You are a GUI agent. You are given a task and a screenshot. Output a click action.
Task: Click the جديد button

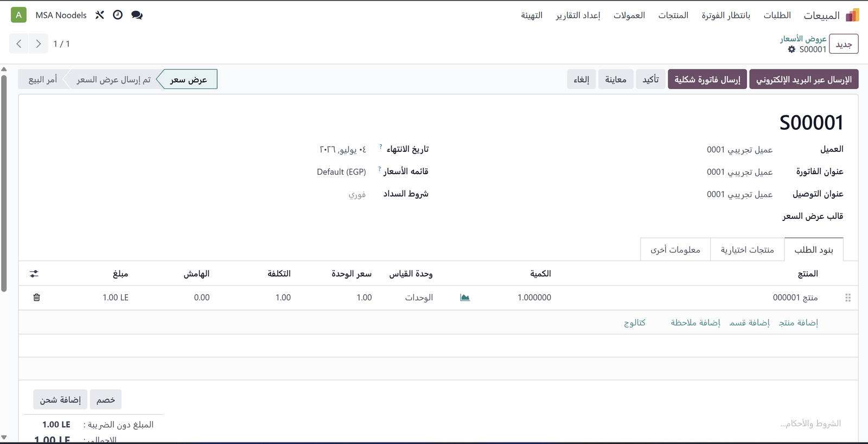point(844,44)
